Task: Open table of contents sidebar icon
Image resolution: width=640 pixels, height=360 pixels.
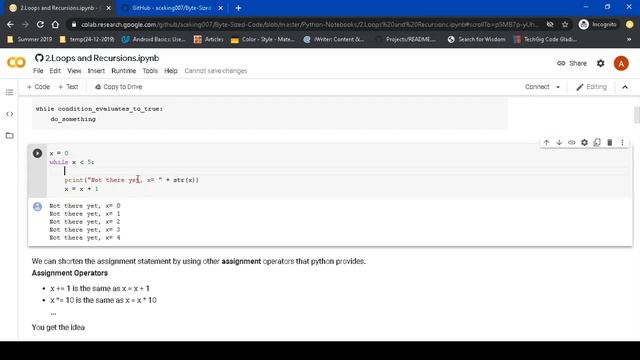Action: click(x=9, y=92)
